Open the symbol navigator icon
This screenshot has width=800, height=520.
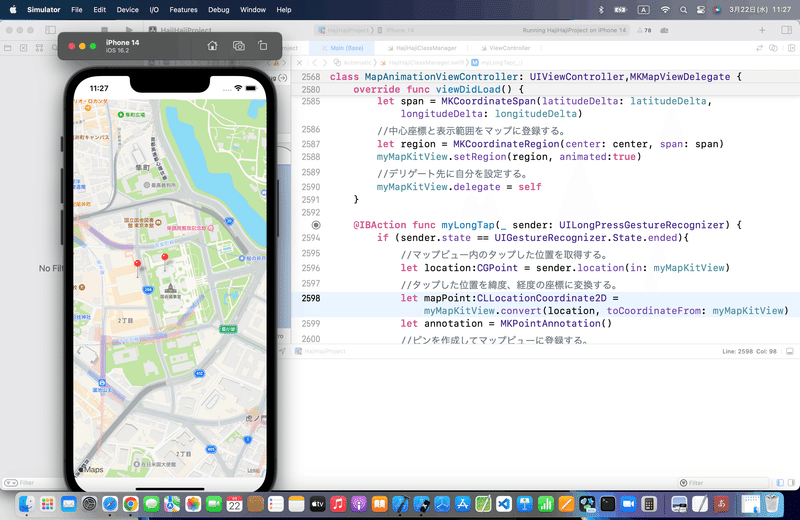[39, 48]
